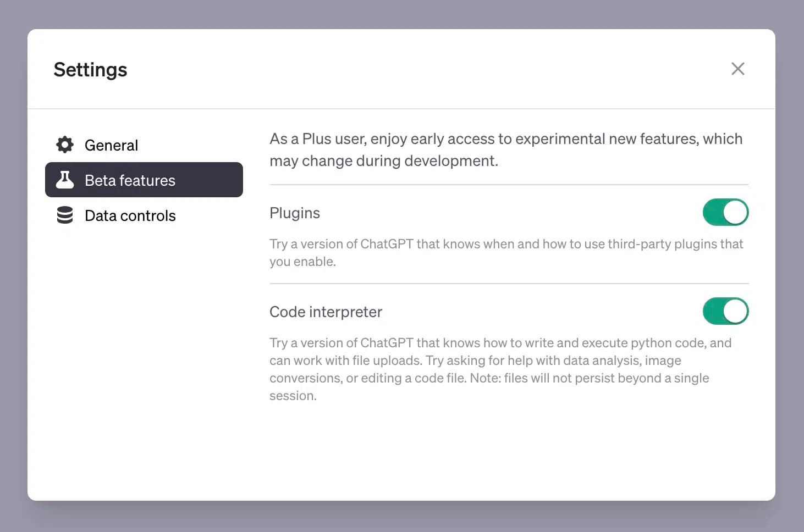Click the Plus user description text
This screenshot has width=804, height=532.
[x=505, y=149]
